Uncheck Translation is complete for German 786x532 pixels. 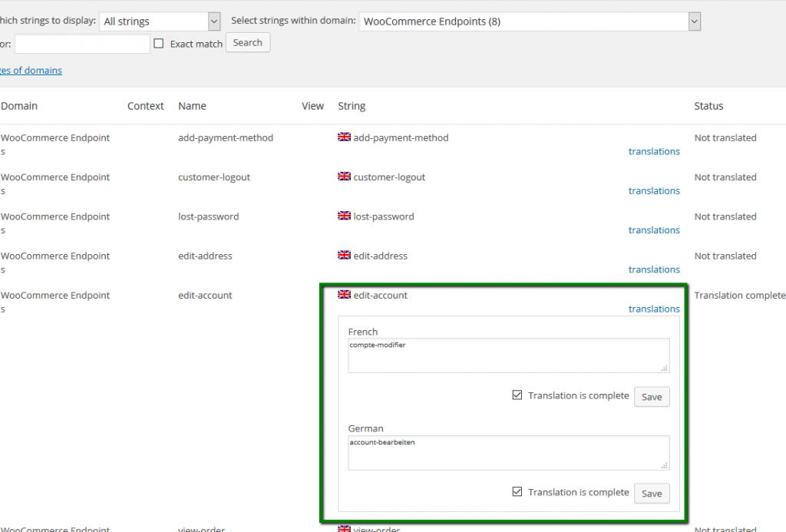[517, 492]
